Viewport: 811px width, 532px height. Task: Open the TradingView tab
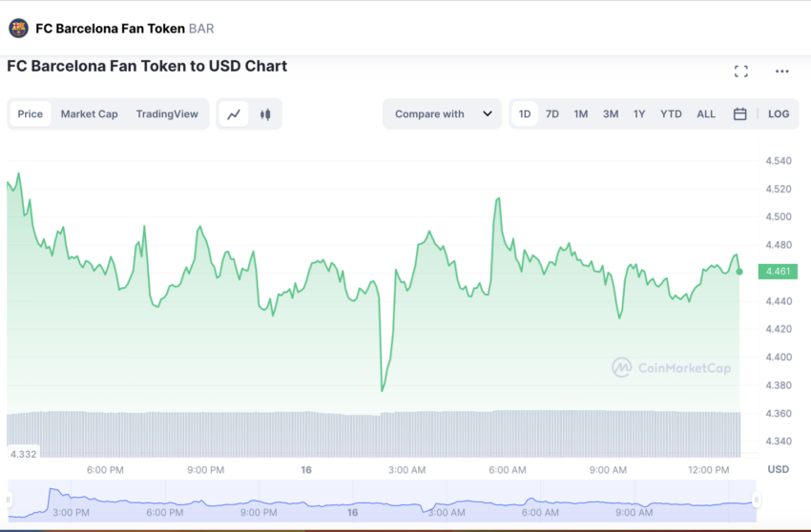(167, 114)
